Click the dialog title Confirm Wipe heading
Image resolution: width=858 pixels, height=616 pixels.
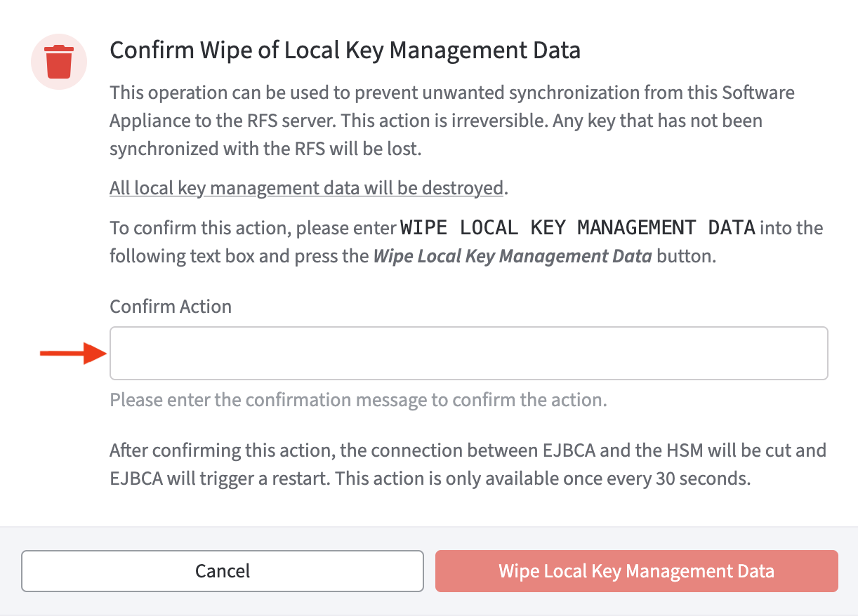pyautogui.click(x=345, y=50)
